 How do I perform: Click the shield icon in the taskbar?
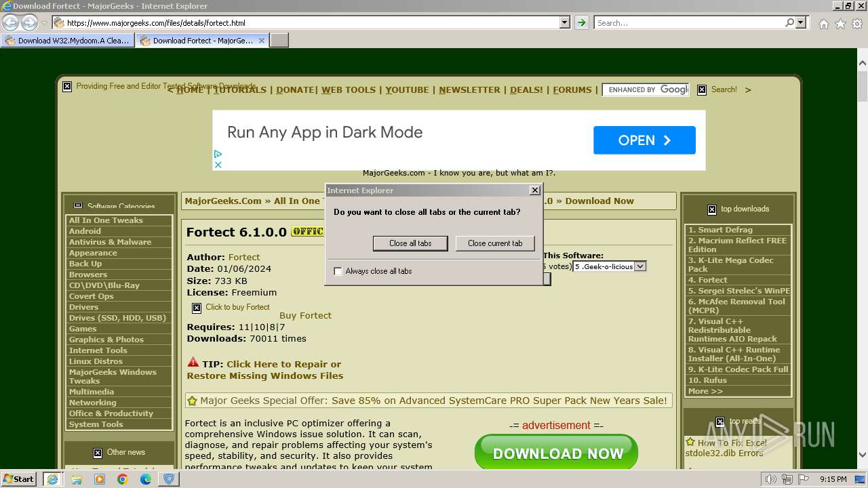(x=169, y=479)
